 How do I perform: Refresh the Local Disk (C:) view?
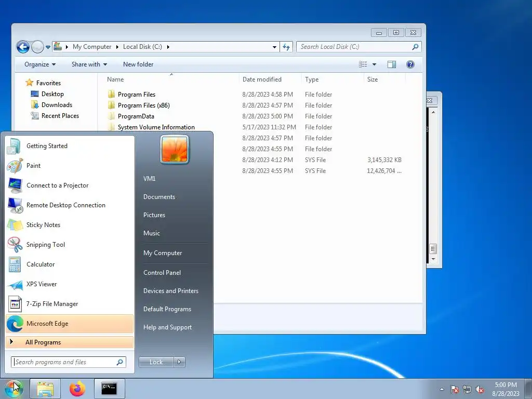286,47
